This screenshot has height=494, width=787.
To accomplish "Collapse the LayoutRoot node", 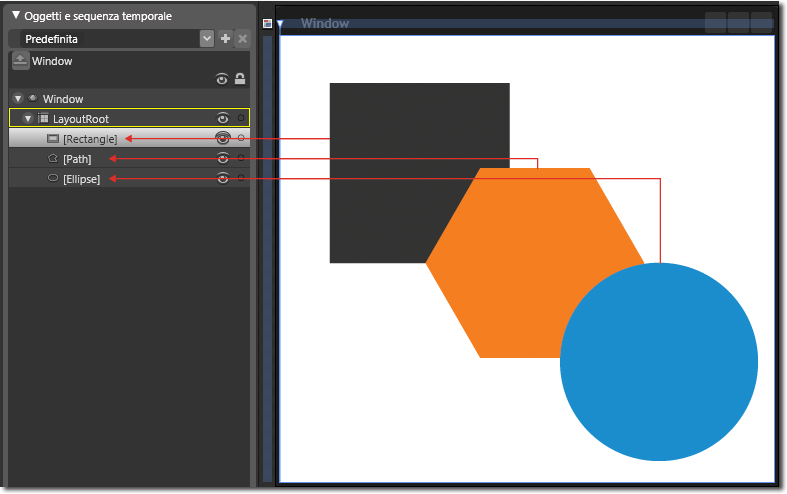I will pos(28,119).
